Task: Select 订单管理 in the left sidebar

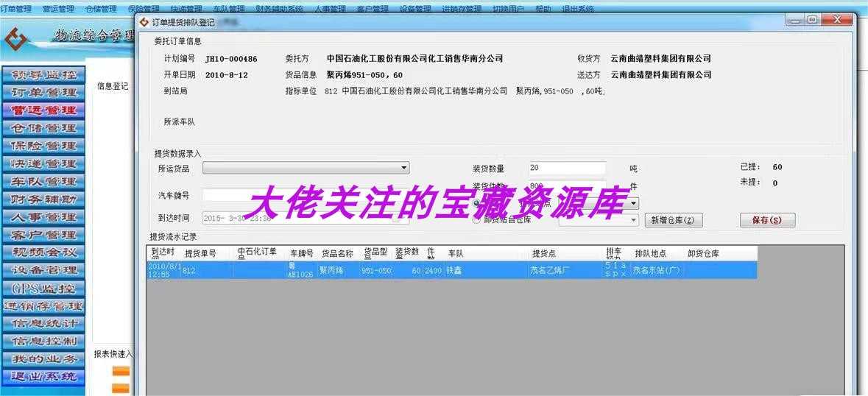Action: [x=43, y=92]
